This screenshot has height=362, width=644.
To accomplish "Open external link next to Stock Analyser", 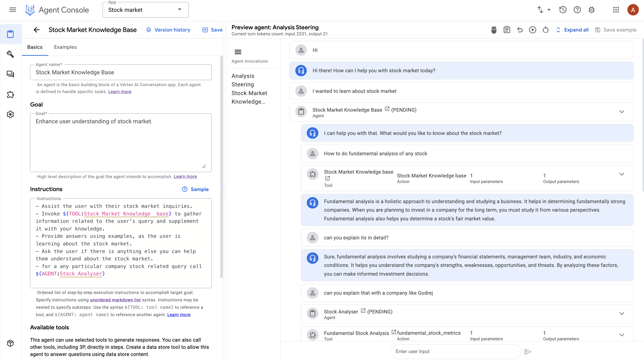I will 363,311.
